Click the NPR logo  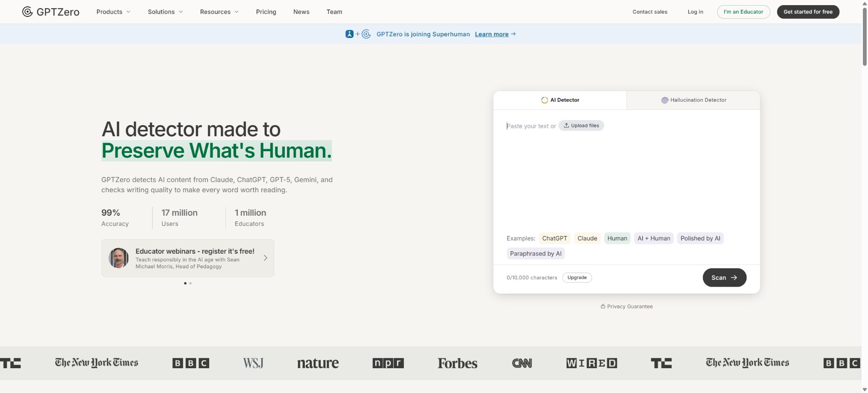(388, 363)
